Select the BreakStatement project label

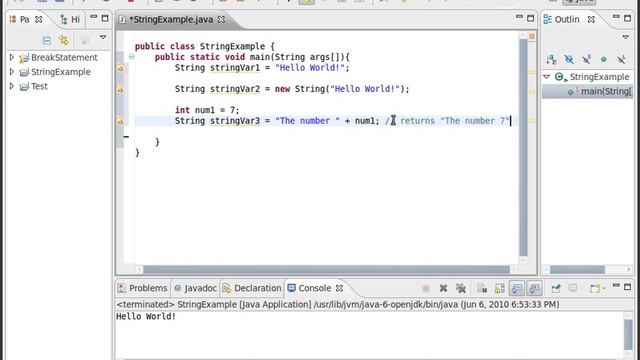(64, 58)
